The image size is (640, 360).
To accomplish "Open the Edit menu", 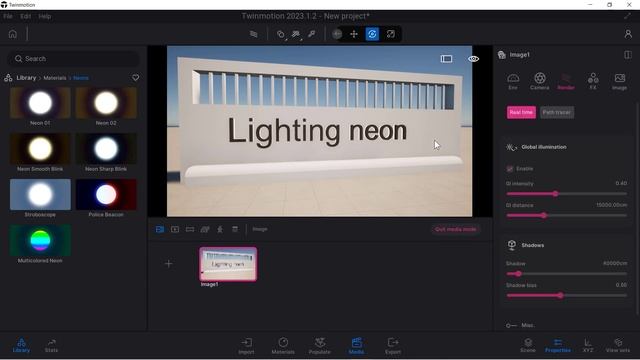I will click(25, 16).
